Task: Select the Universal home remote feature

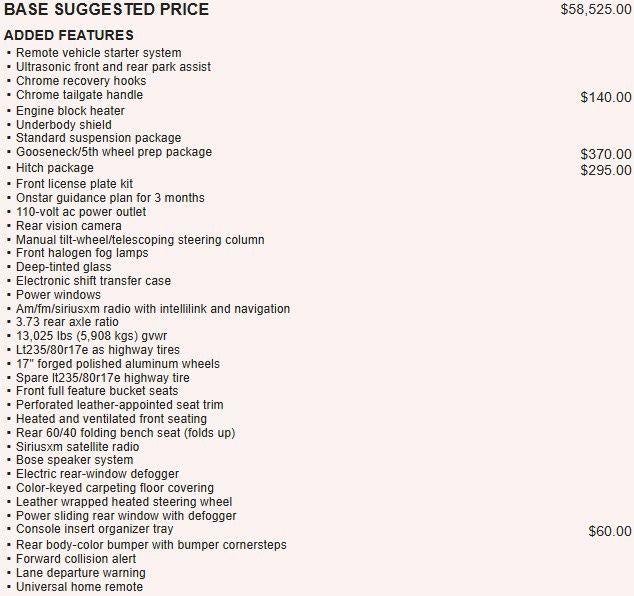Action: click(x=79, y=587)
